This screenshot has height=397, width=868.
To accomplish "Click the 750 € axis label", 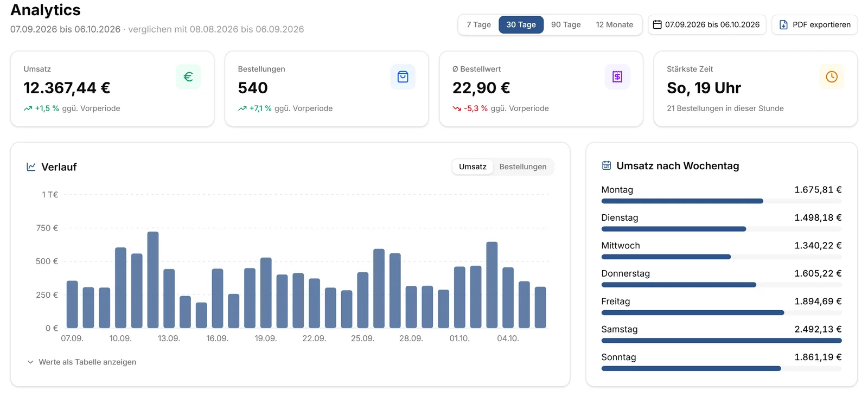I will coord(47,228).
